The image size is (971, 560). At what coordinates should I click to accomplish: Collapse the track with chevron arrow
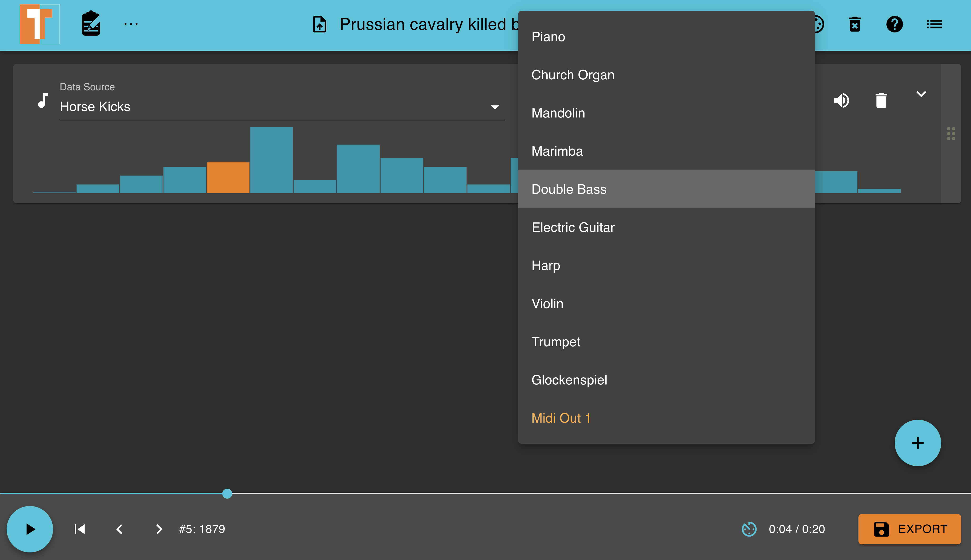click(x=921, y=94)
